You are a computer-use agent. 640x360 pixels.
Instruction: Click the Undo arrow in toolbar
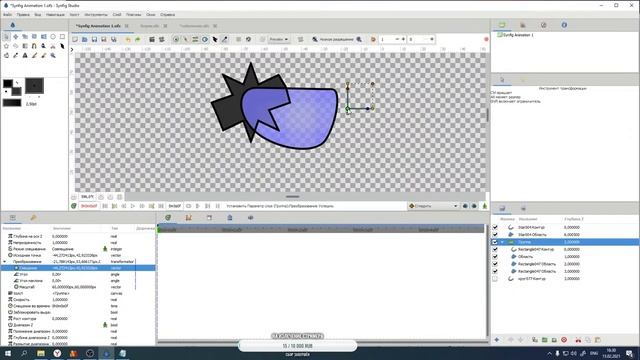tap(128, 40)
